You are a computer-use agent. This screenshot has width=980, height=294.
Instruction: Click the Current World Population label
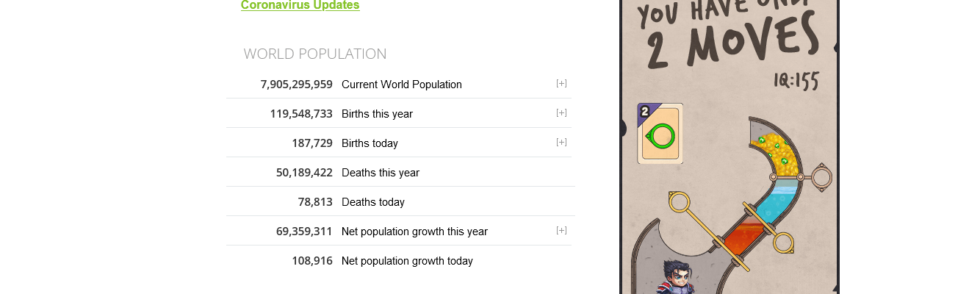click(x=401, y=85)
